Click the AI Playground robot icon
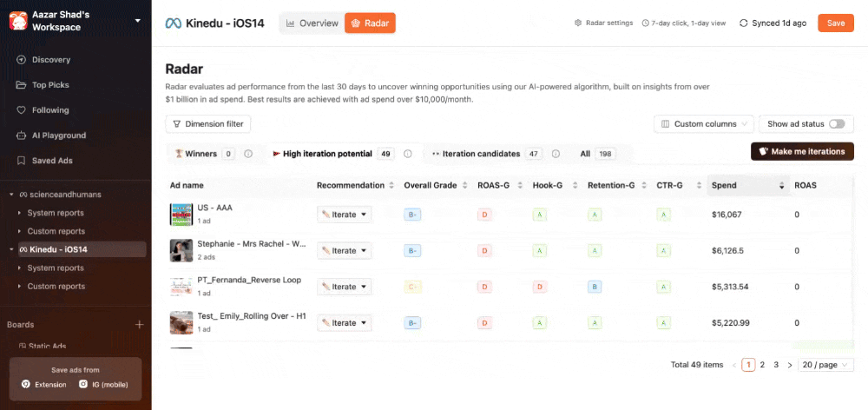This screenshot has height=410, width=868. point(21,136)
